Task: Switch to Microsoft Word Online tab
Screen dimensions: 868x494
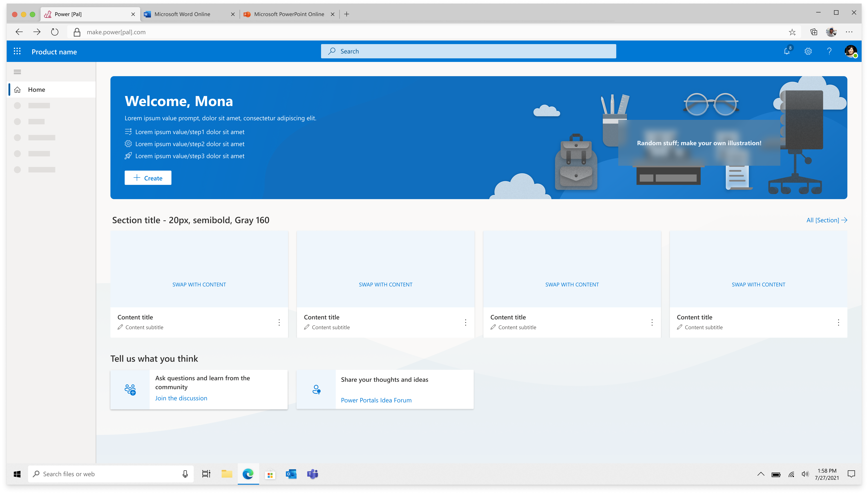Action: (182, 14)
